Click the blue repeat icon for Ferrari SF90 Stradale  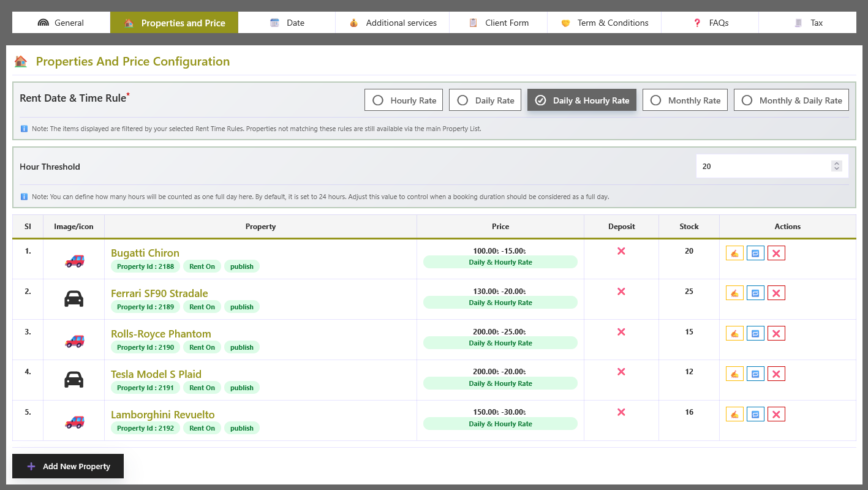pyautogui.click(x=755, y=293)
